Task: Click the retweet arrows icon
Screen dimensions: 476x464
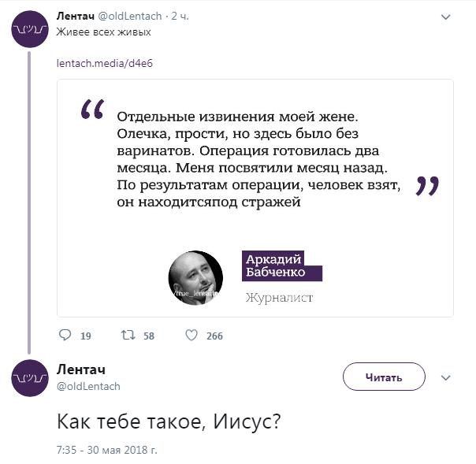Action: pyautogui.click(x=128, y=336)
